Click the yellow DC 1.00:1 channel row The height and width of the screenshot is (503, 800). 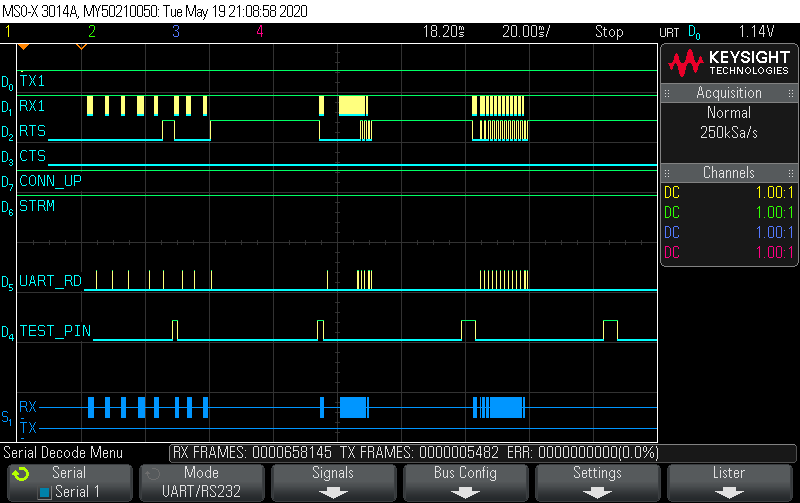click(x=729, y=193)
